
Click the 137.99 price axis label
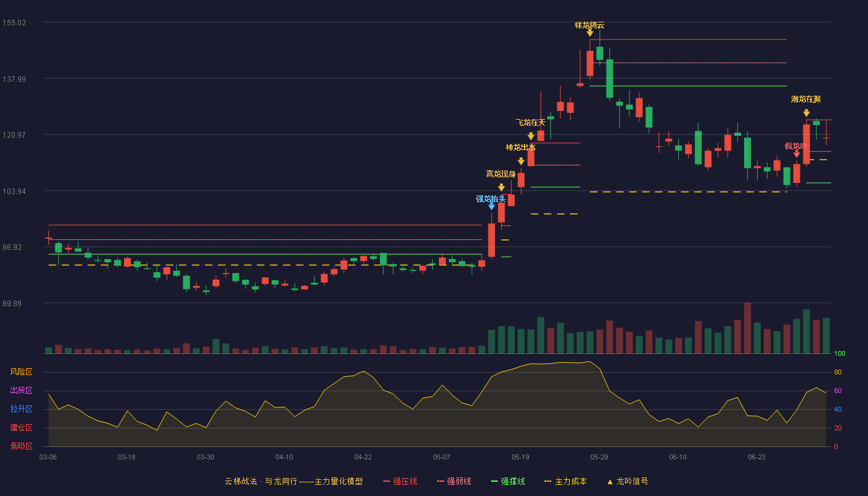click(x=14, y=79)
